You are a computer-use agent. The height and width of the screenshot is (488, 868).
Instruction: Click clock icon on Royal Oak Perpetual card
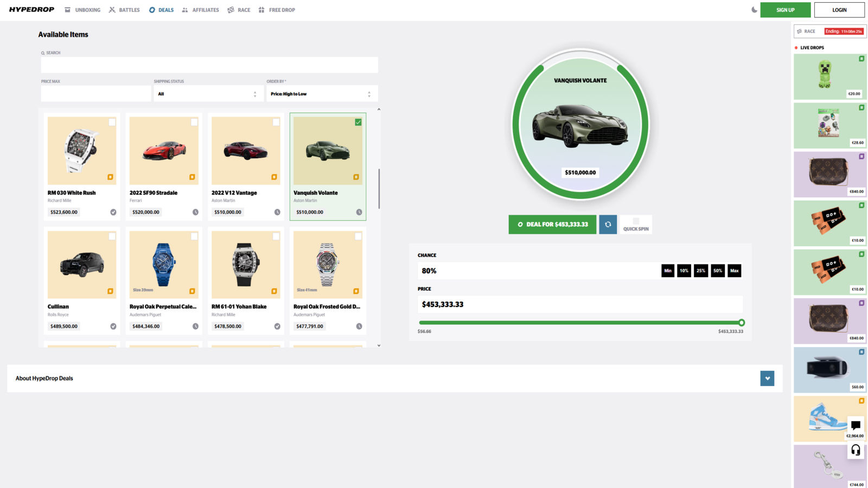(x=195, y=326)
